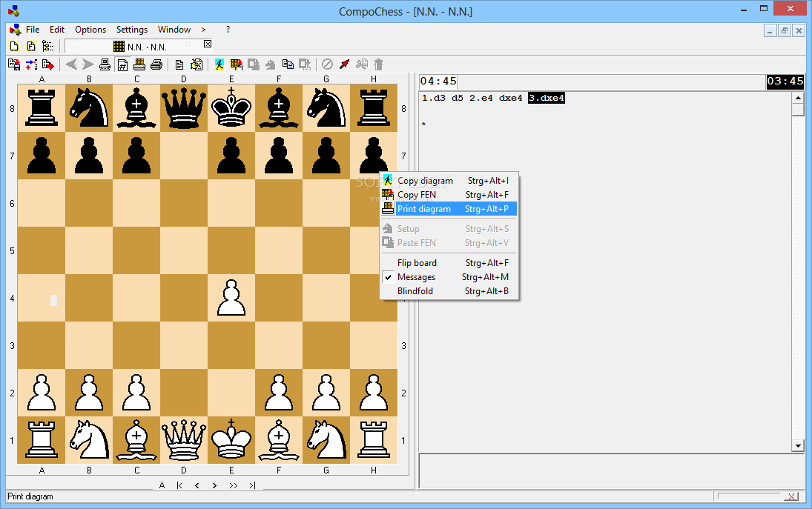Restore the inner document window

coord(784,31)
